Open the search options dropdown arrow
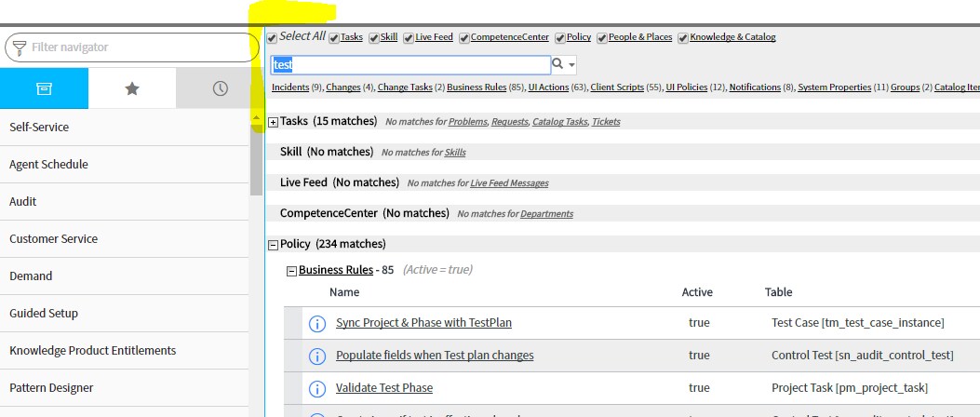980x417 pixels. pyautogui.click(x=571, y=65)
